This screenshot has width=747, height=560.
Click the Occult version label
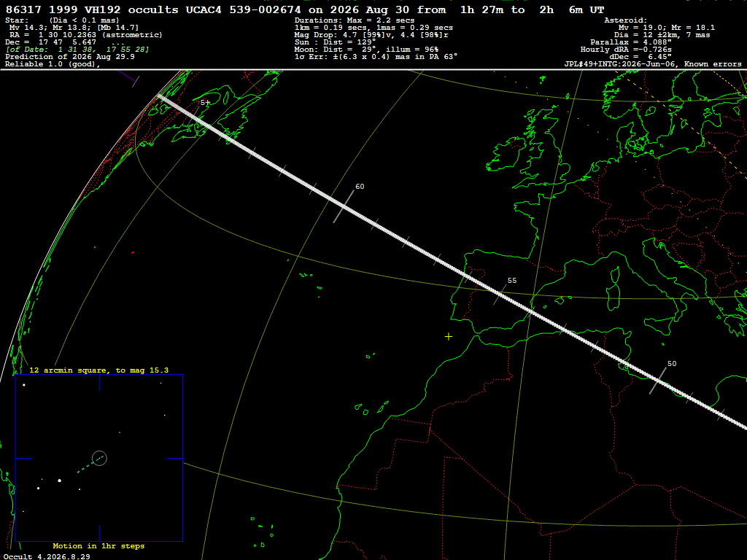[x=47, y=556]
